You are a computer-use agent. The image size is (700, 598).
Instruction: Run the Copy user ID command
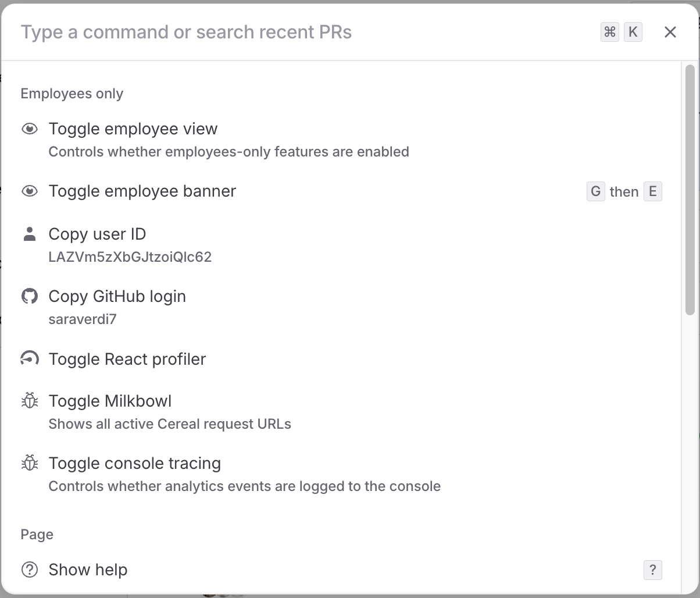(97, 234)
